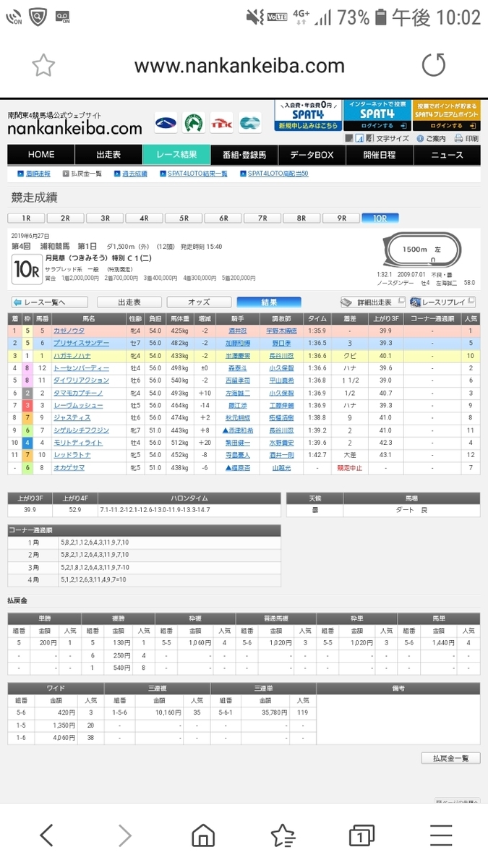Open the 番組・登録馬 menu item

pyautogui.click(x=244, y=155)
